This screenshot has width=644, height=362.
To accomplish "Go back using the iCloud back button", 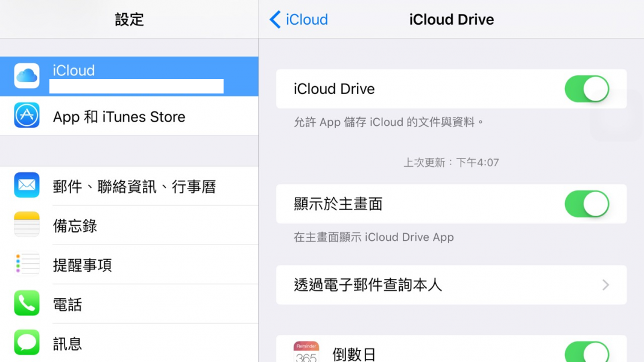I will point(298,19).
